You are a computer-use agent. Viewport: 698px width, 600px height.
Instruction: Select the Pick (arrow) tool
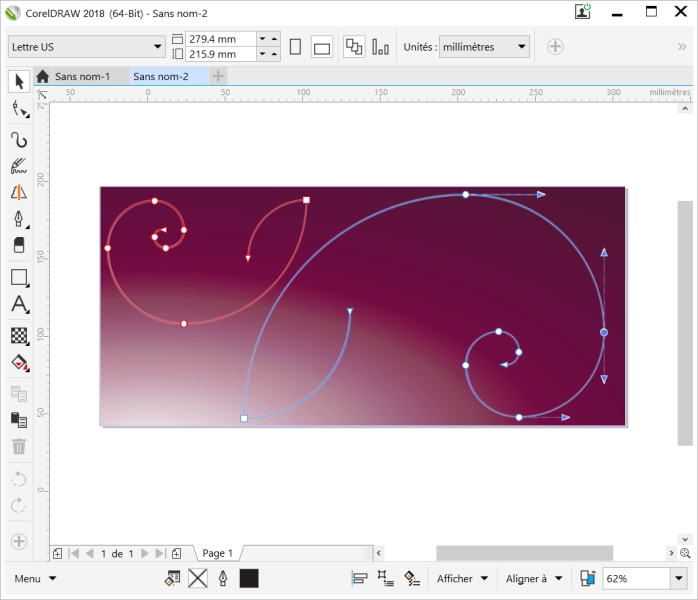[19, 82]
